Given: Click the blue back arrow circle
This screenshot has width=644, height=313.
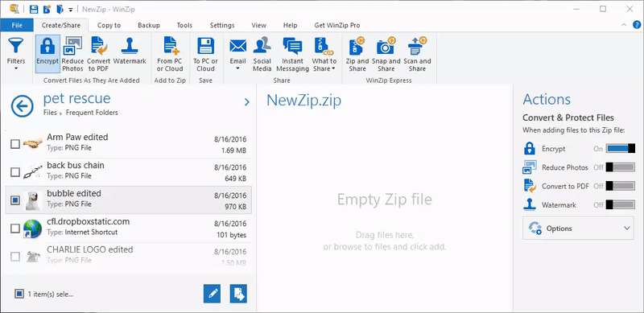Looking at the screenshot, I should [23, 106].
